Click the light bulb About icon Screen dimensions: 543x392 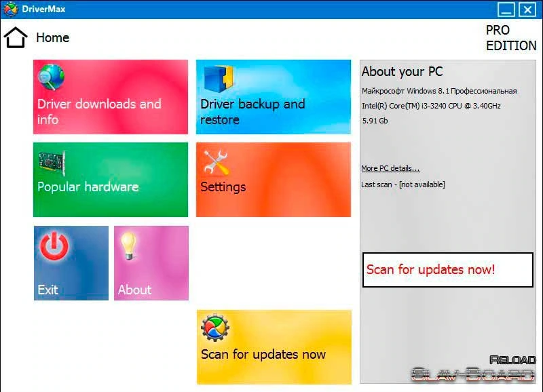click(x=128, y=246)
